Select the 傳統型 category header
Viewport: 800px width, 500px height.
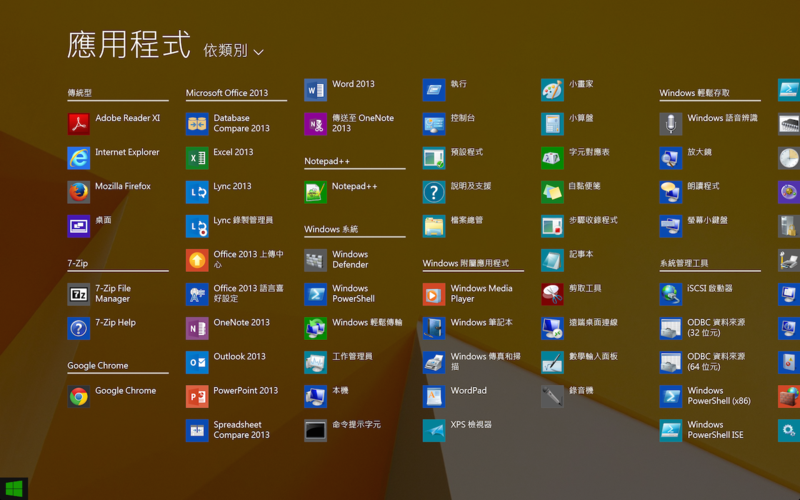pos(80,93)
